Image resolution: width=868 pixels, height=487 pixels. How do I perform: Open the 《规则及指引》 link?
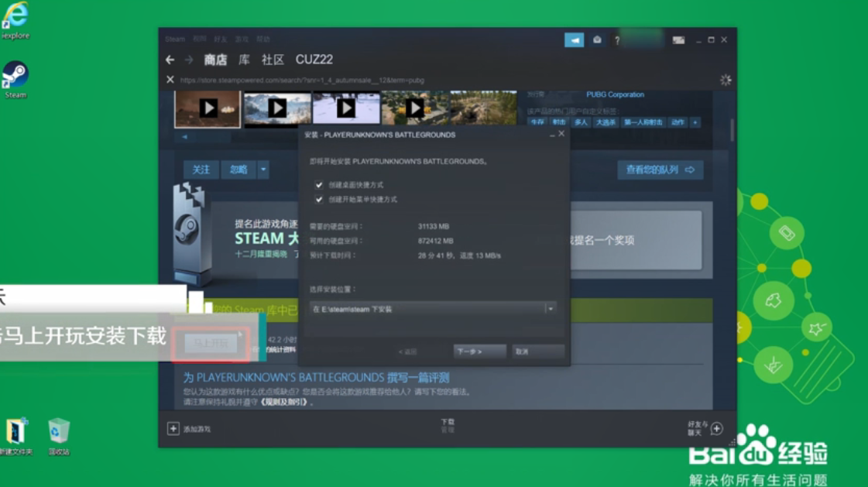coord(284,403)
